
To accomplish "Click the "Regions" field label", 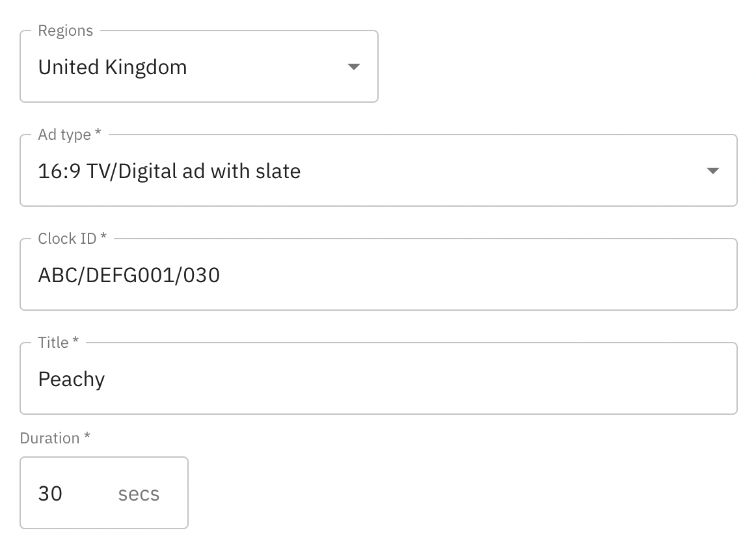I will (65, 31).
